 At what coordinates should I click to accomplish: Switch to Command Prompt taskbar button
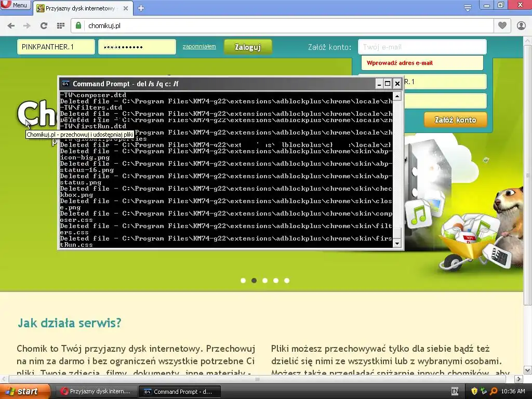coord(180,392)
